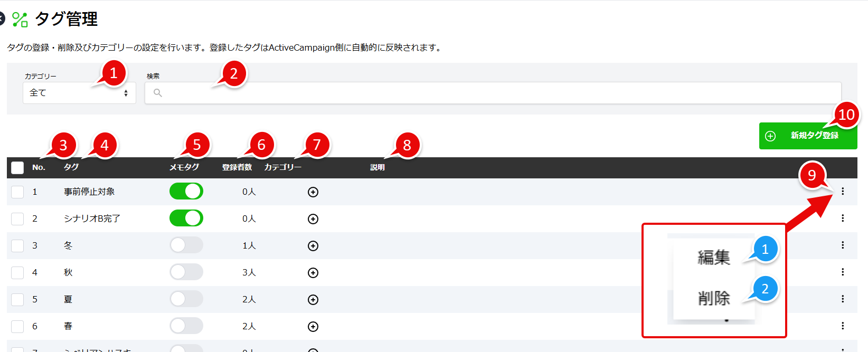Tick the select-all checkbox in table header

[17, 168]
